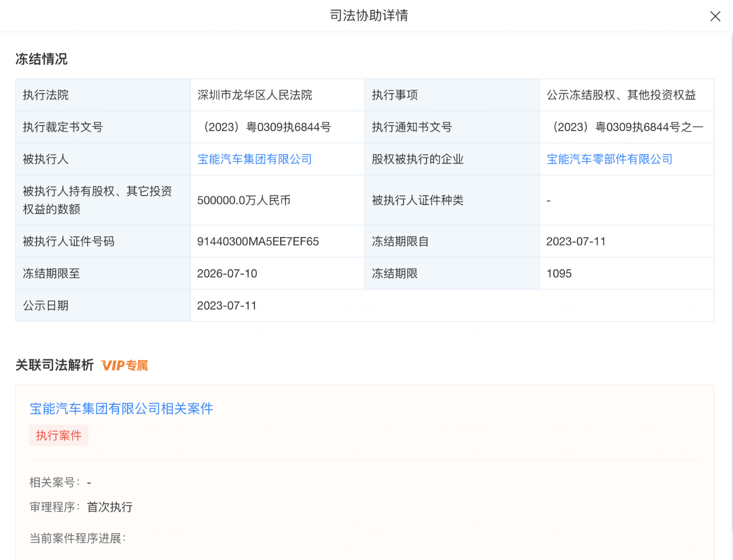Click the 首次执行 审理程序 value
The image size is (733, 560).
tap(110, 507)
